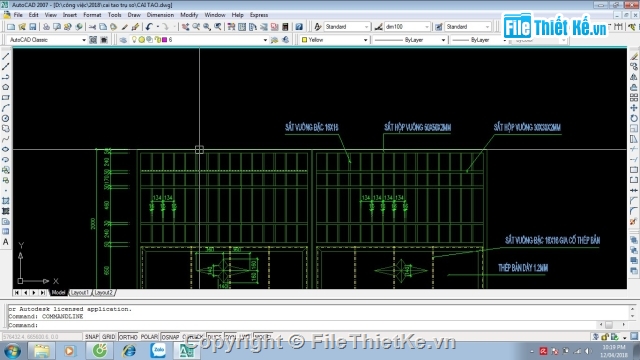Image resolution: width=640 pixels, height=360 pixels.
Task: Select the Rectangle draw tool
Action: point(6,98)
